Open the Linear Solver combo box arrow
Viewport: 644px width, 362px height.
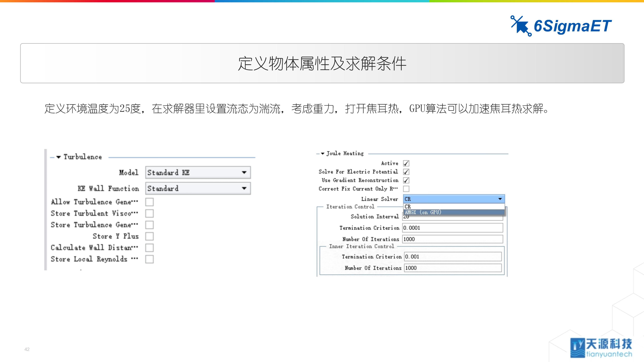(500, 199)
